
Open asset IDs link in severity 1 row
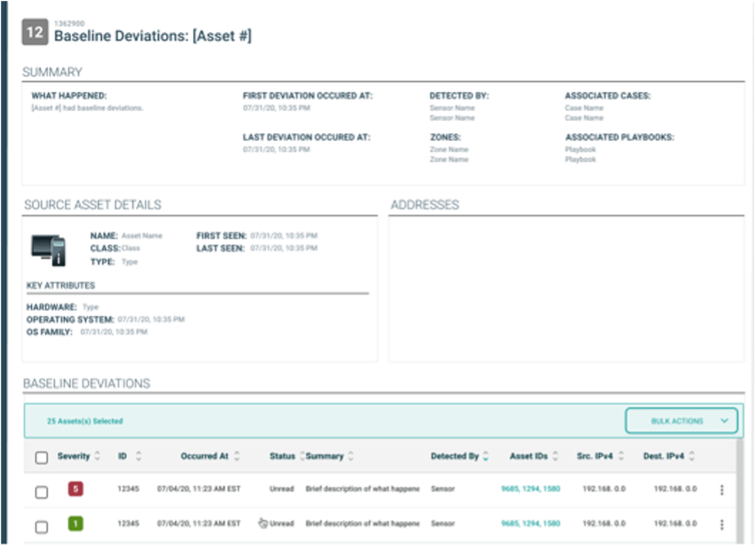530,524
